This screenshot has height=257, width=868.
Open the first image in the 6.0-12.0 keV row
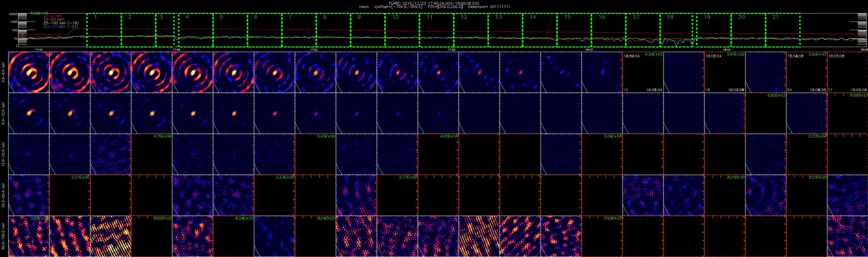tap(29, 113)
